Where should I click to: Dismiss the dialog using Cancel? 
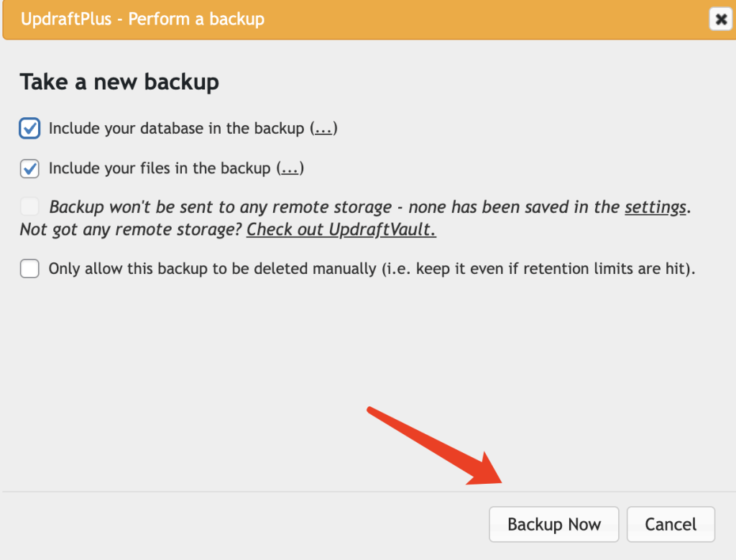pos(670,524)
